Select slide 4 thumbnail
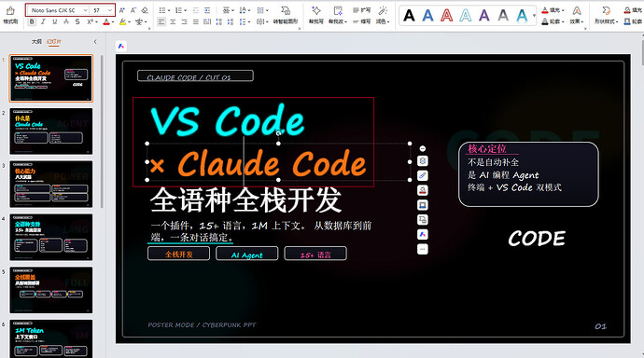The image size is (644, 358). click(51, 237)
